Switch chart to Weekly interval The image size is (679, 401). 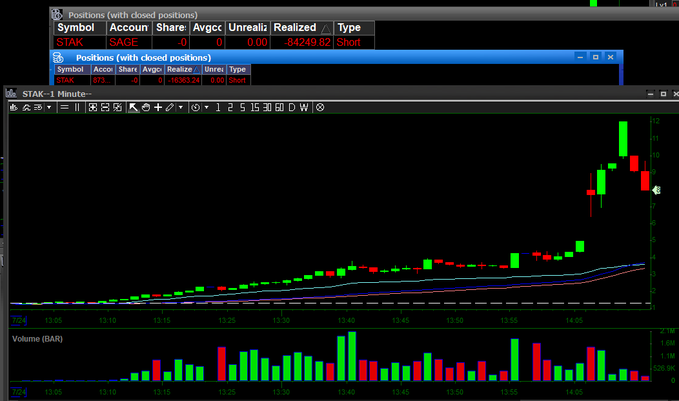click(x=304, y=107)
